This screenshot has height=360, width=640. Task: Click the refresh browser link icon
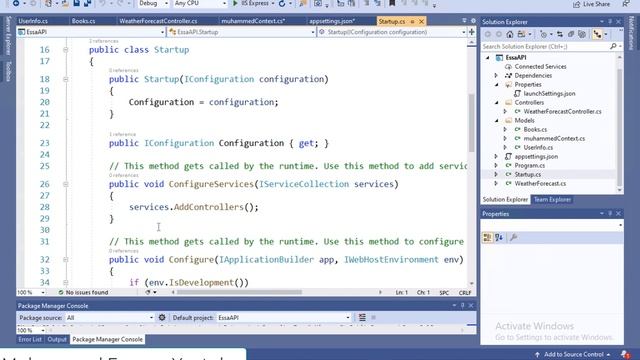click(282, 4)
